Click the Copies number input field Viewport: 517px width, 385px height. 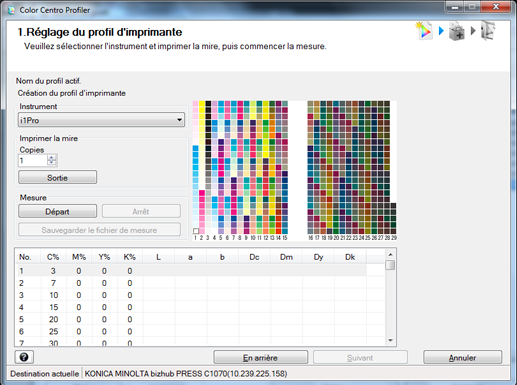33,161
